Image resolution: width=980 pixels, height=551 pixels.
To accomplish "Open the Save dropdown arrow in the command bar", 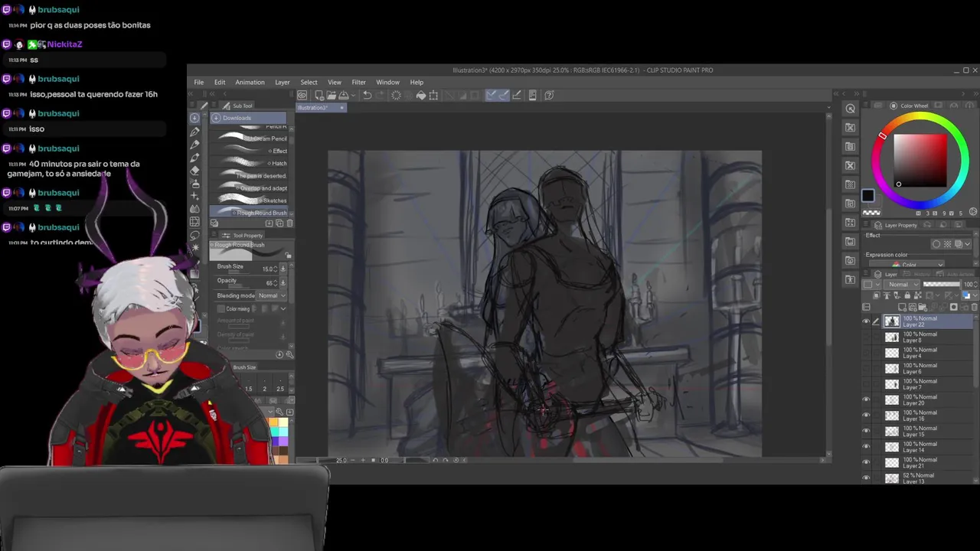I will [x=351, y=95].
